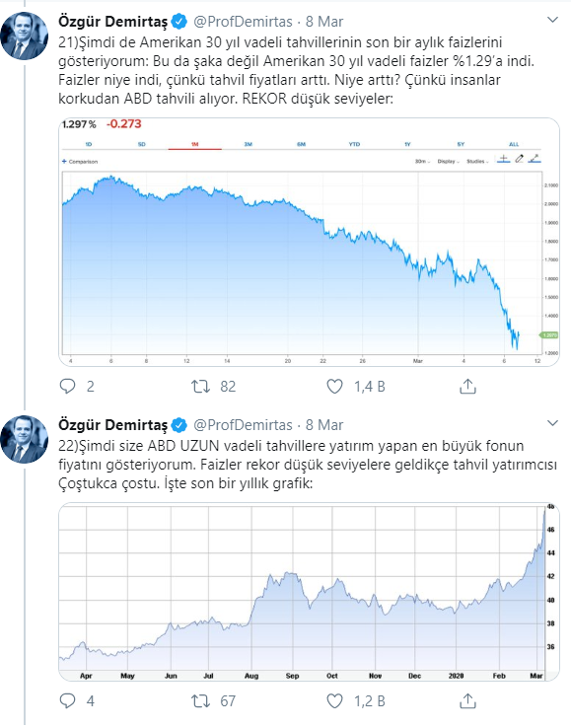Open the second tweet's options chevron menu

(552, 423)
